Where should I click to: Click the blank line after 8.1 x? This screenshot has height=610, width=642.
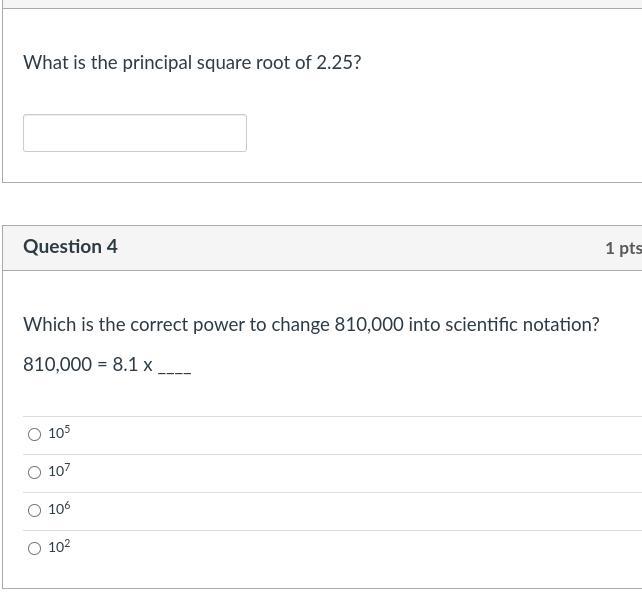coord(174,366)
